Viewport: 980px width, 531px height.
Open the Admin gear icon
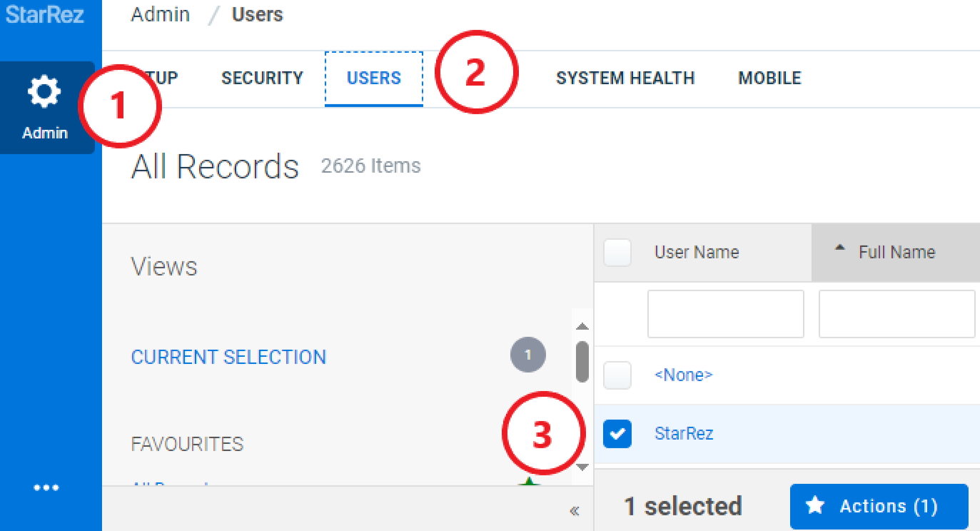pos(44,93)
